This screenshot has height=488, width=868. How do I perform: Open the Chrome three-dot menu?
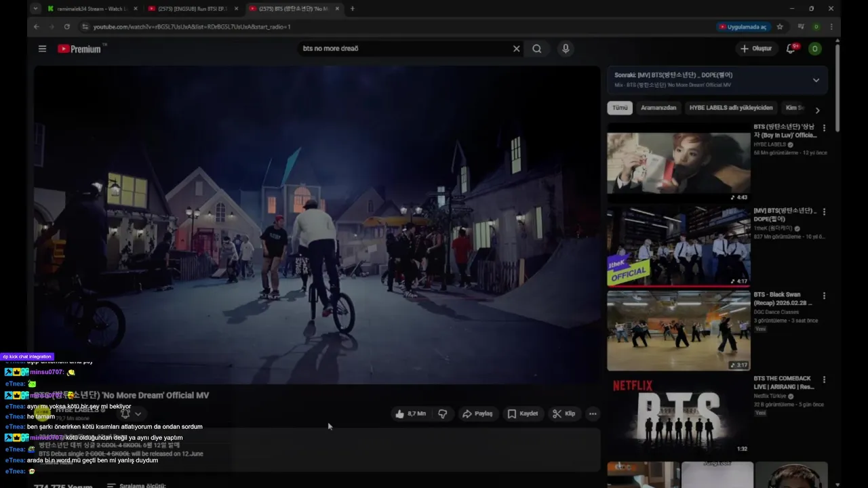[831, 26]
